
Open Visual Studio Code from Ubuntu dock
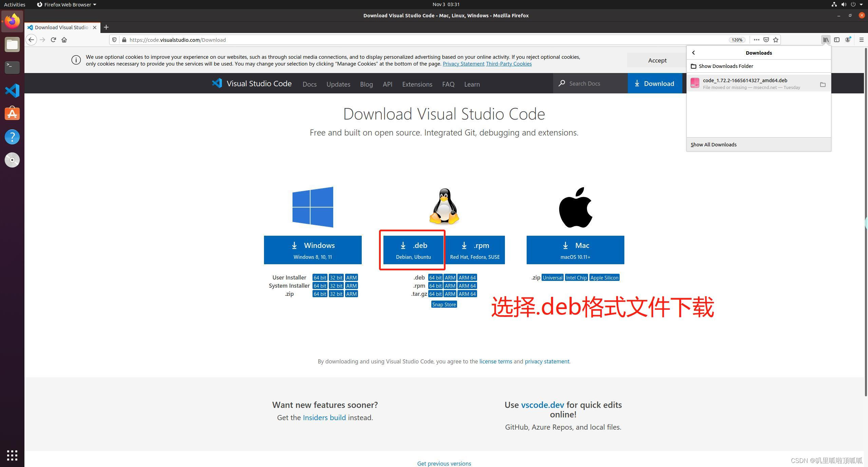click(12, 91)
